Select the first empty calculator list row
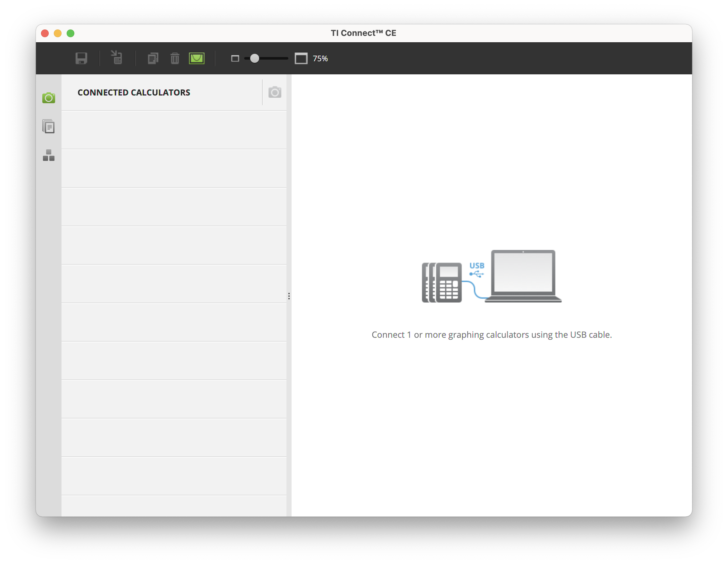This screenshot has height=564, width=728. pyautogui.click(x=174, y=130)
